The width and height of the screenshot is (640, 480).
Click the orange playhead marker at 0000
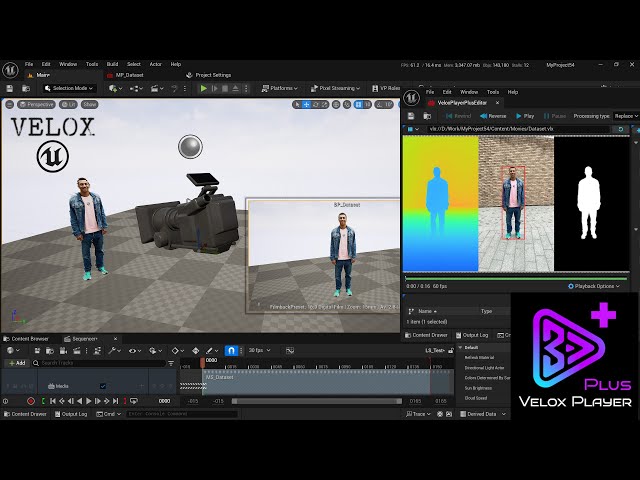202,362
